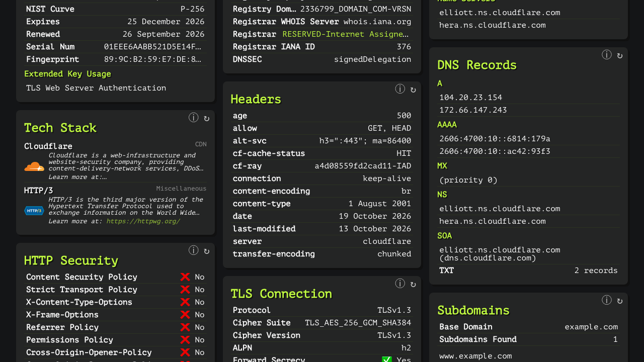Expand the HTTP/3 tech stack entry
The width and height of the screenshot is (644, 362).
coord(115,205)
